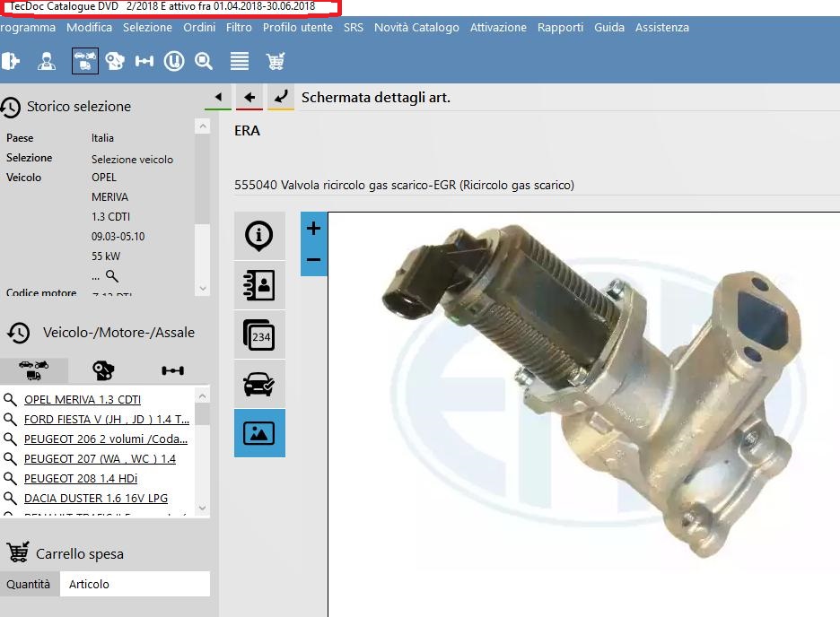The width and height of the screenshot is (840, 617).
Task: Open the Assistenza menu
Action: (x=662, y=27)
